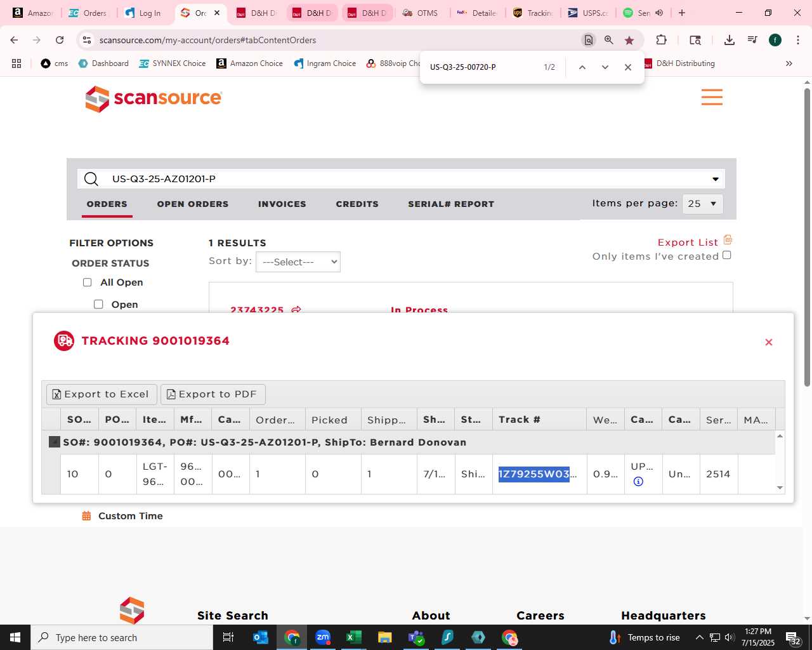The width and height of the screenshot is (812, 650).
Task: Open bookmarks apps grid icon
Action: tap(16, 63)
